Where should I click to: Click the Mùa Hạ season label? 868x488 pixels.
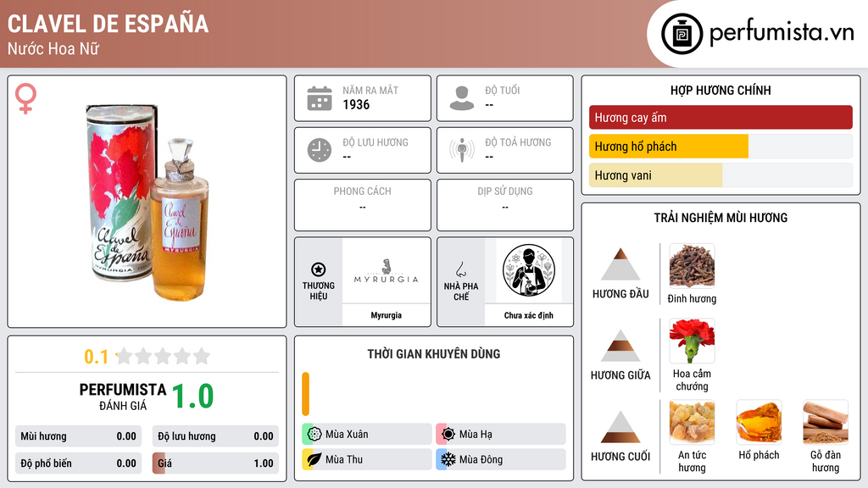coord(476,435)
